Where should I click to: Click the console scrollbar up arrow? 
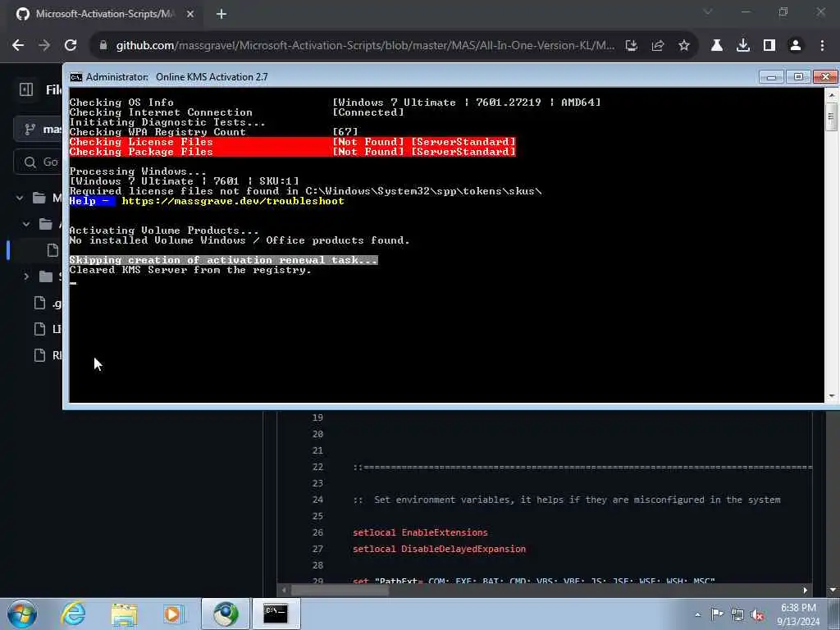click(832, 95)
